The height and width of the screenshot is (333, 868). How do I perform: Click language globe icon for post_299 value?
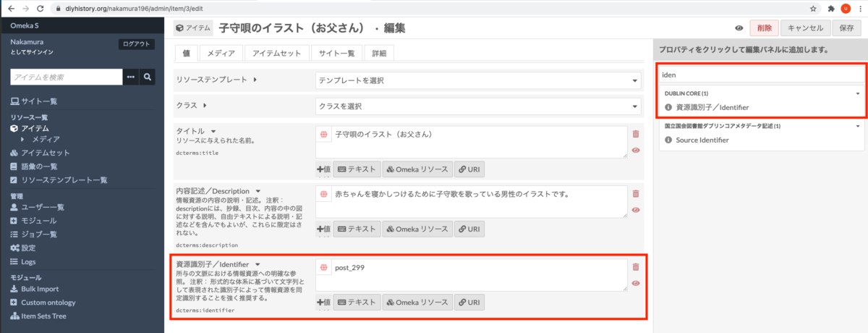323,268
